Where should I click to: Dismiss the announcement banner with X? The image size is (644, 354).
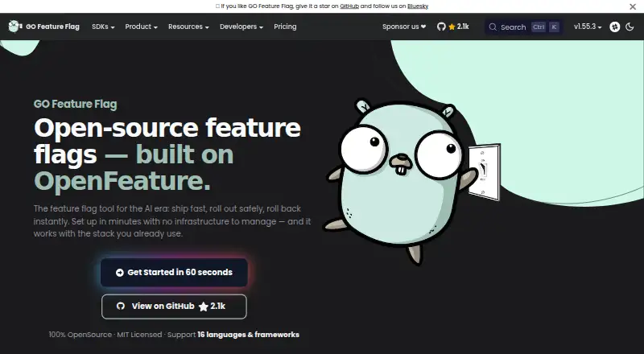[633, 6]
